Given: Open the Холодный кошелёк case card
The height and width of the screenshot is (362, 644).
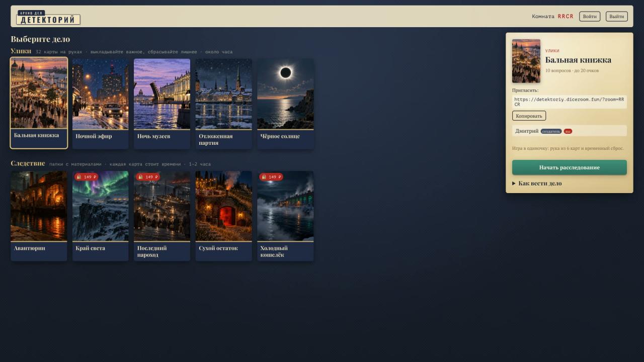Looking at the screenshot, I should click(x=285, y=216).
